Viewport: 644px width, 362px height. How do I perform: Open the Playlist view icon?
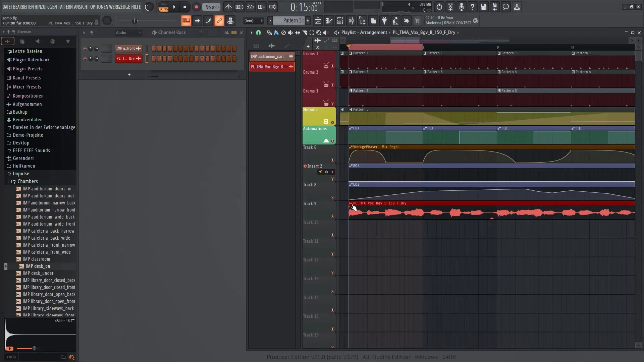(318, 21)
